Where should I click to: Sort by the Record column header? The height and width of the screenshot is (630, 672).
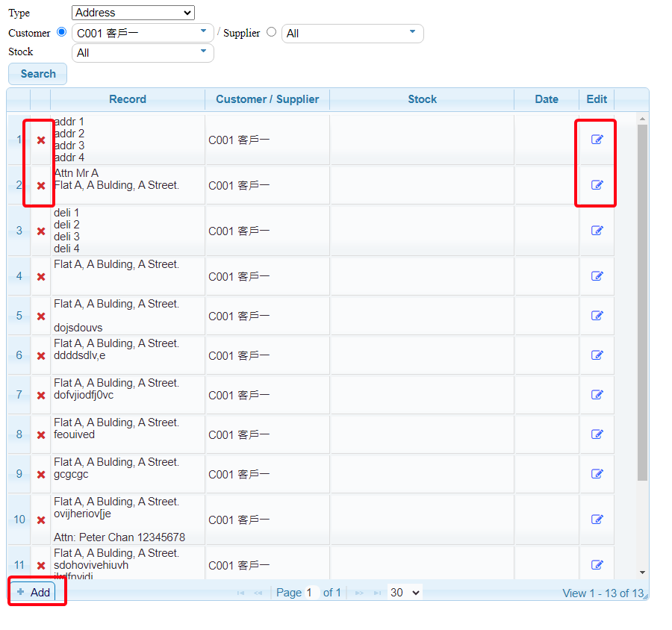[x=128, y=99]
